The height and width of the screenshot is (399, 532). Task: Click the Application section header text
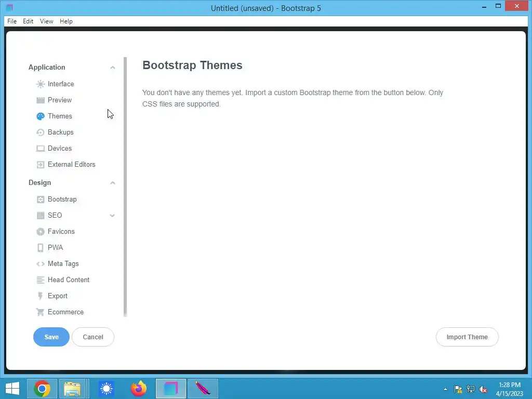47,67
